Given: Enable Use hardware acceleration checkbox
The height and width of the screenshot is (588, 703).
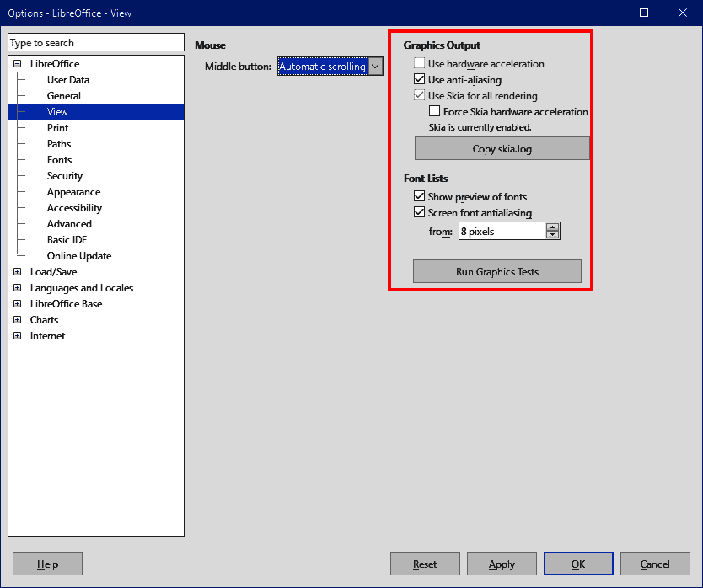Looking at the screenshot, I should [x=419, y=64].
